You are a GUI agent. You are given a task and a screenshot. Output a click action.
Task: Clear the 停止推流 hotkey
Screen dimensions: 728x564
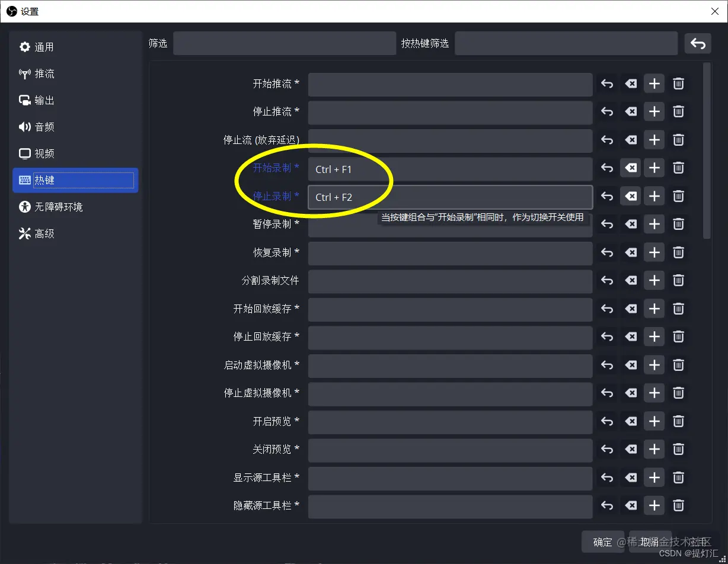tap(631, 112)
